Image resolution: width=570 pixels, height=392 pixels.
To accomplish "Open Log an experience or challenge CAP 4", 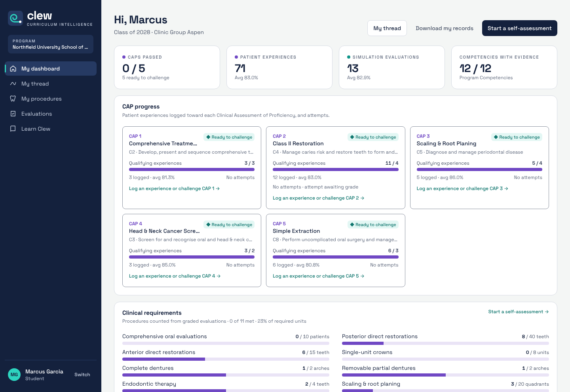I will (175, 276).
